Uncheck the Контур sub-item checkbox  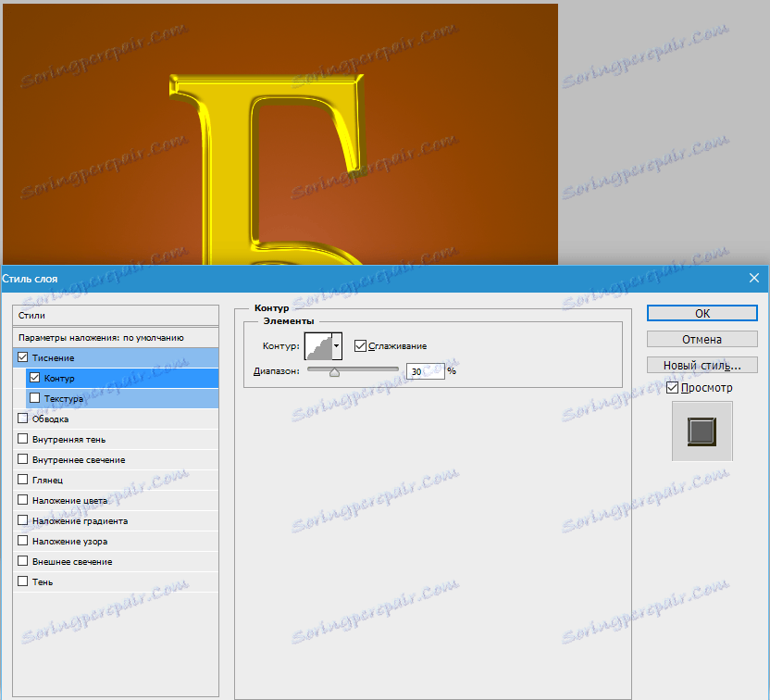[34, 377]
